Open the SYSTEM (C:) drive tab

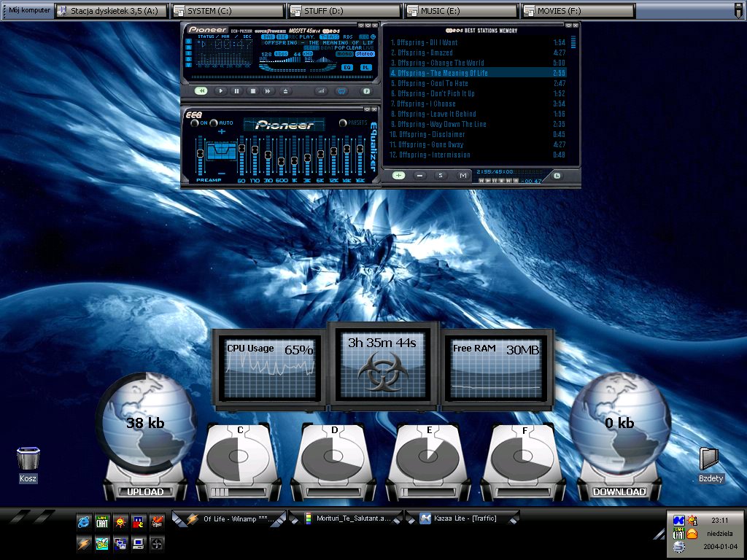pyautogui.click(x=228, y=10)
